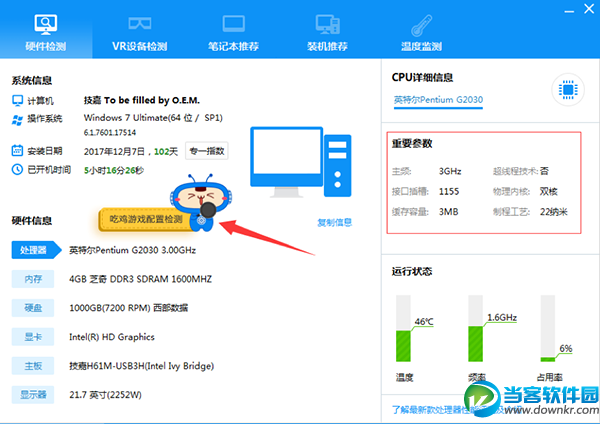Select the 内存 memory category
This screenshot has width=600, height=424.
pos(33,279)
